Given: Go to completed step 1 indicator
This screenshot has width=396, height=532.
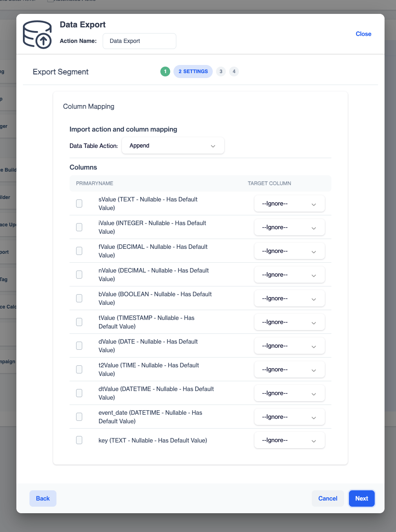Looking at the screenshot, I should click(165, 72).
